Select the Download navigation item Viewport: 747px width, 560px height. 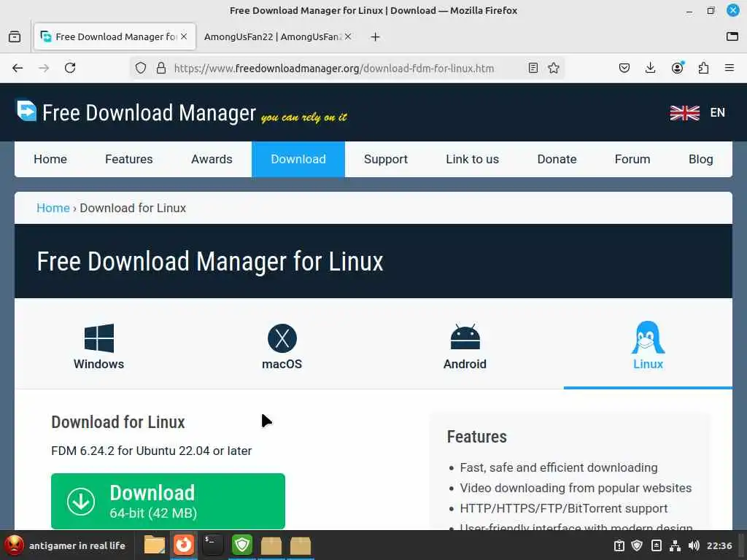(298, 160)
